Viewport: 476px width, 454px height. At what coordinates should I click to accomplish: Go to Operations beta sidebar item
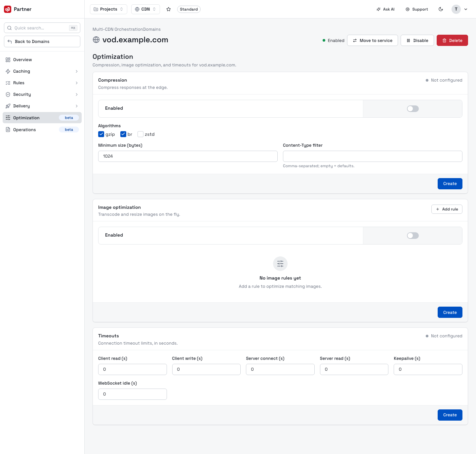click(x=42, y=130)
